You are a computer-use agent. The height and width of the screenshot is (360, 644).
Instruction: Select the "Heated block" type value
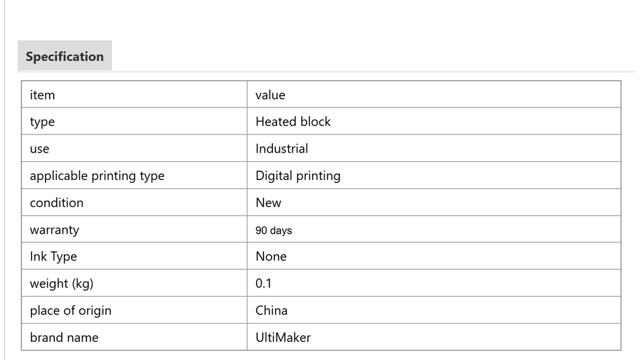pyautogui.click(x=293, y=122)
